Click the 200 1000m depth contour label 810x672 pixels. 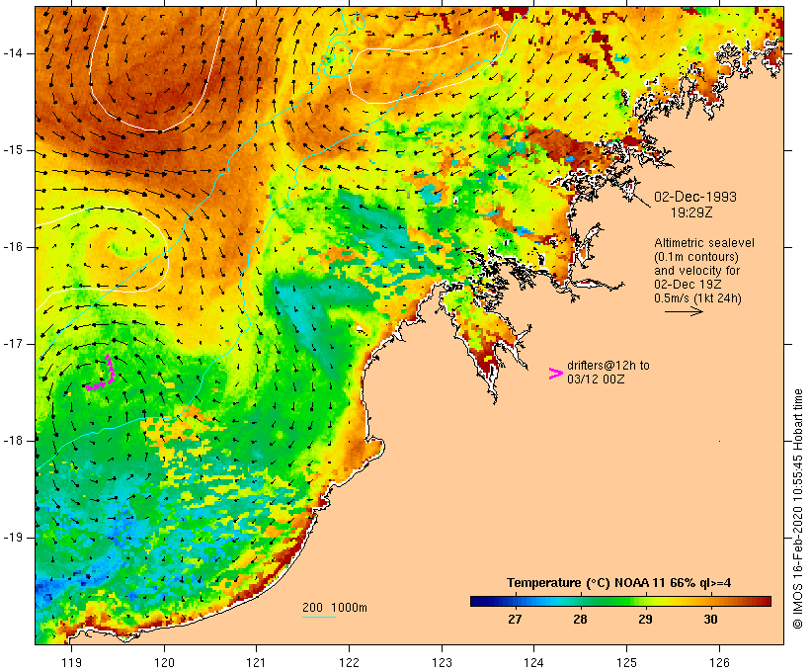(x=335, y=608)
